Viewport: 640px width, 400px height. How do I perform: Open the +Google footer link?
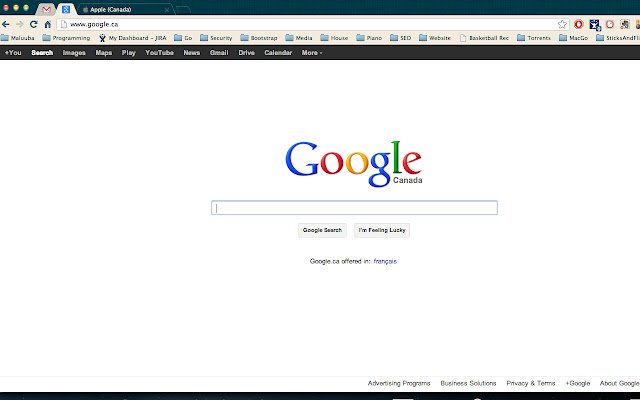[578, 383]
